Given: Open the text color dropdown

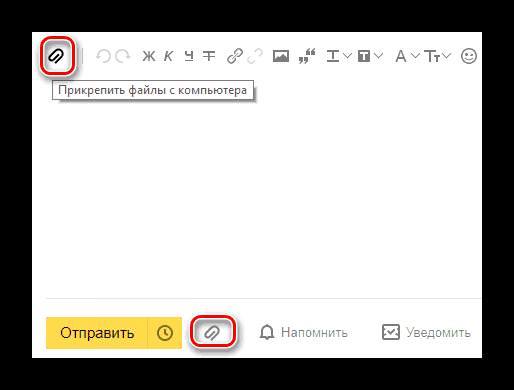Looking at the screenshot, I should (338, 56).
